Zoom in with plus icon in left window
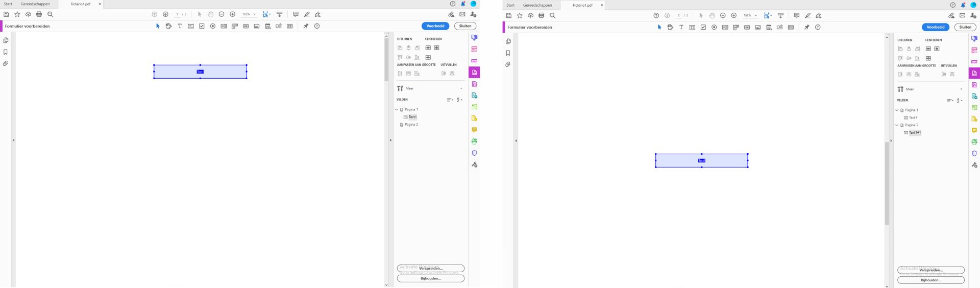The image size is (980, 288). tap(233, 14)
